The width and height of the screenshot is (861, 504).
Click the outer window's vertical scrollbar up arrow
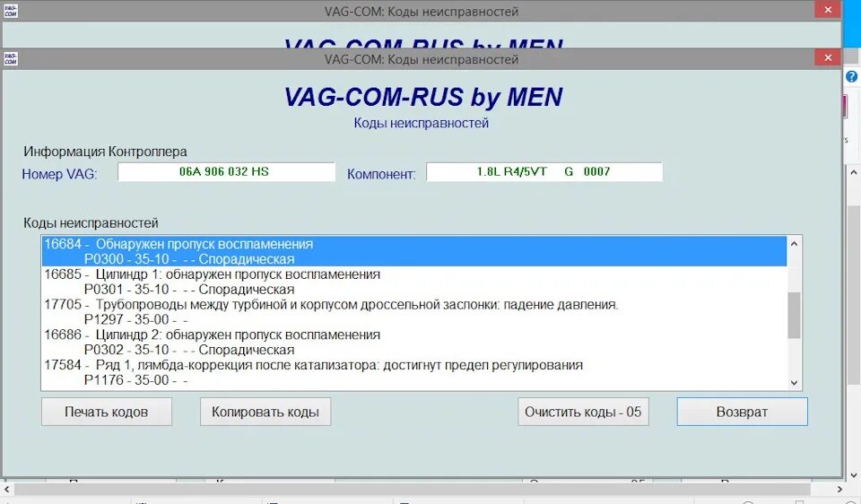coord(854,172)
